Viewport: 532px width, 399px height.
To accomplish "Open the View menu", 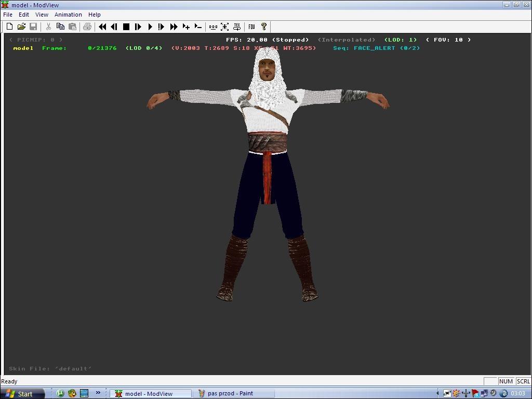I will (x=42, y=15).
